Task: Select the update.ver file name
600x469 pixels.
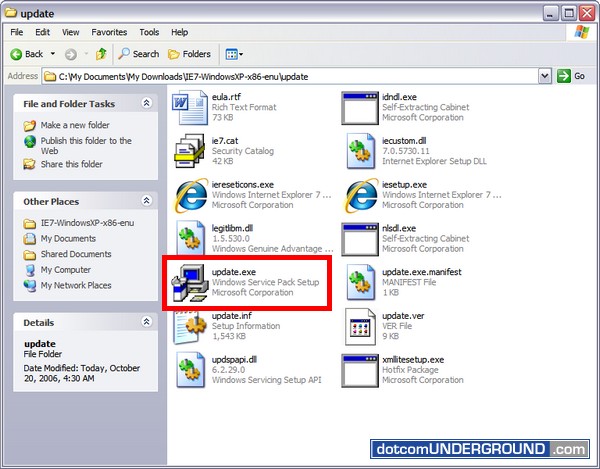Action: [x=403, y=316]
